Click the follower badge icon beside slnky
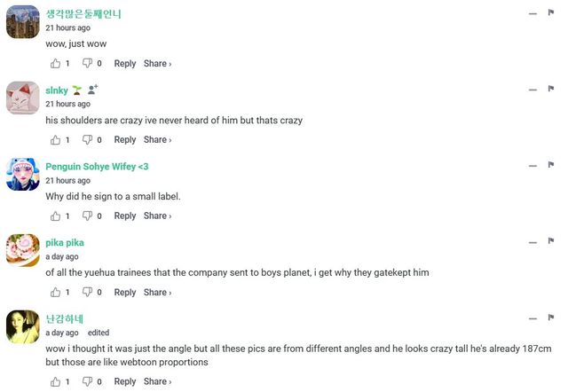Screen dimensions: 568x392 coord(92,90)
